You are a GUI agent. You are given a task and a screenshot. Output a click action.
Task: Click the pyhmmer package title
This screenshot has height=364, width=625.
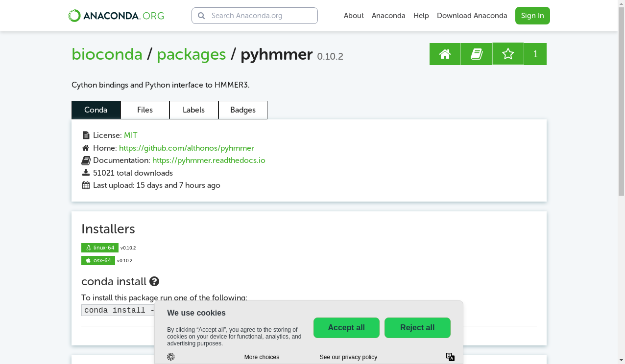point(276,54)
